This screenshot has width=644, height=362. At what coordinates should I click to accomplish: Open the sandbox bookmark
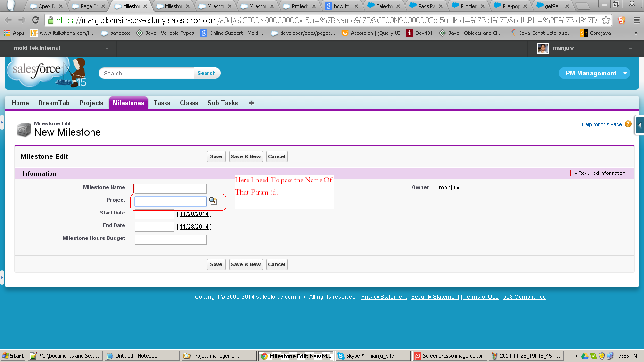pos(115,33)
